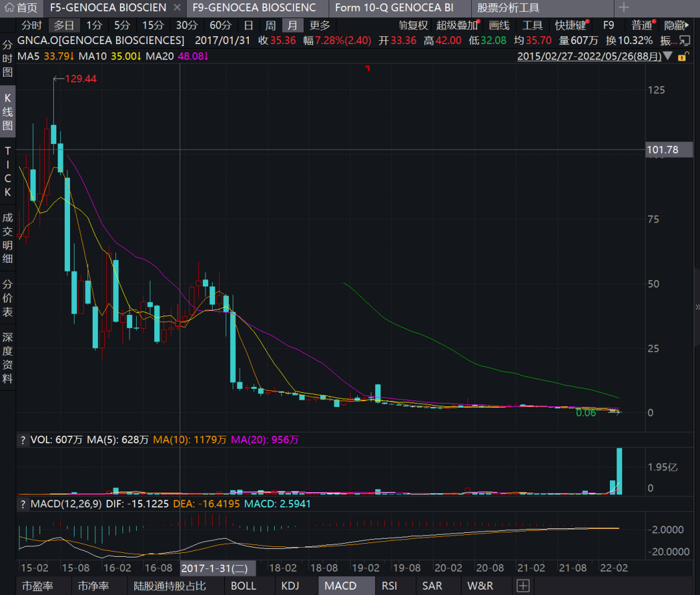
Task: Click 超级叠加 overlay button
Action: pyautogui.click(x=456, y=25)
